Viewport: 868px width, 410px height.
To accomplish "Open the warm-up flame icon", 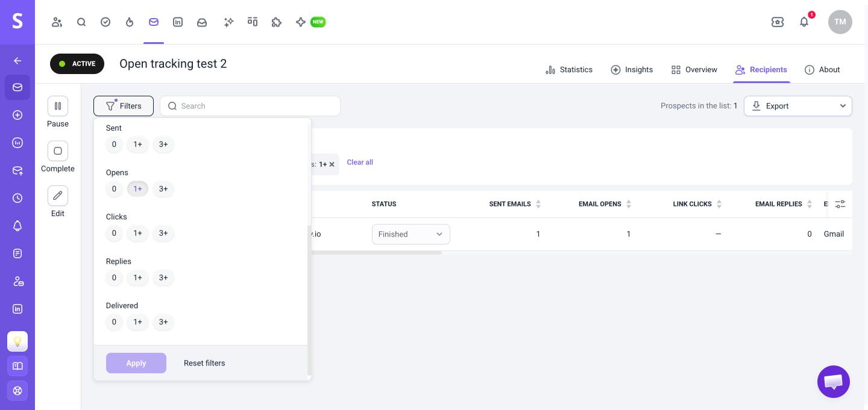I will 130,22.
